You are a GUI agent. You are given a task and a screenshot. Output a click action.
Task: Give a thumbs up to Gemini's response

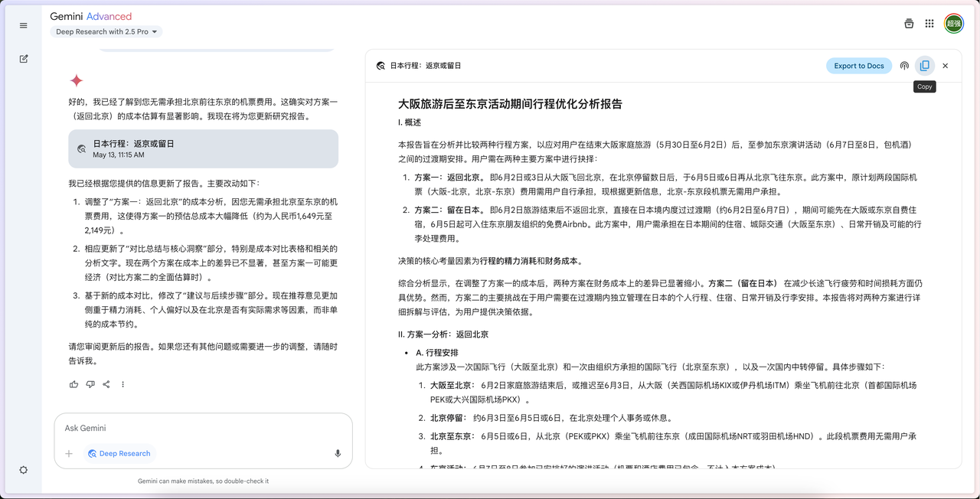(x=73, y=384)
